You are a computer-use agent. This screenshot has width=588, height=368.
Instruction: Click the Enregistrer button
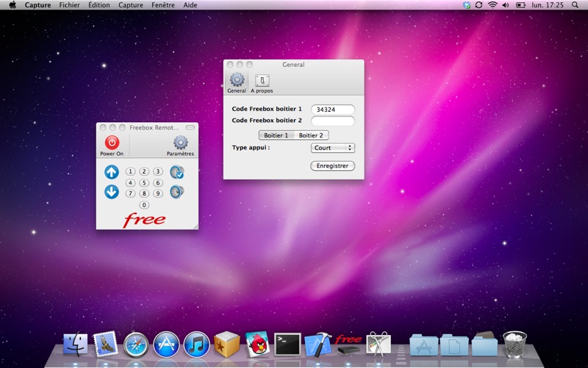[x=332, y=166]
